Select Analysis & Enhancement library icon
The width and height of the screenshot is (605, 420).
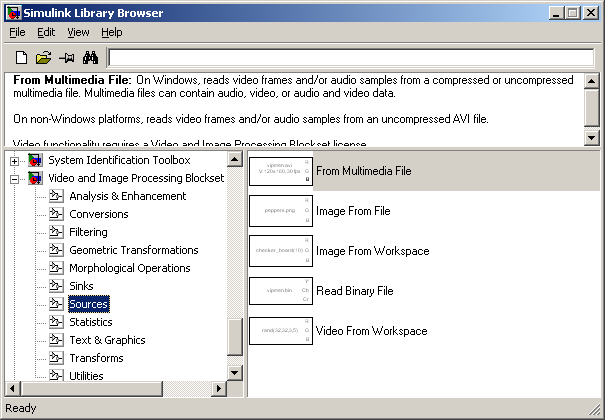(56, 196)
